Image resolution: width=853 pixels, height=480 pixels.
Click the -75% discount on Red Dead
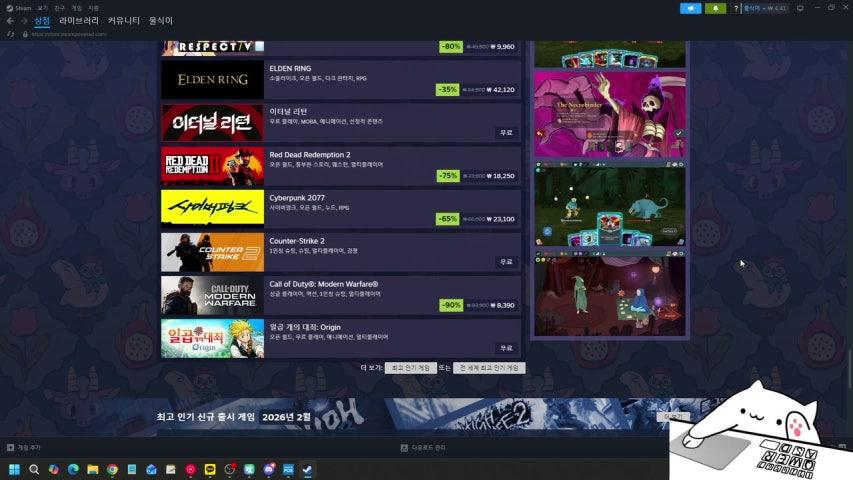448,176
